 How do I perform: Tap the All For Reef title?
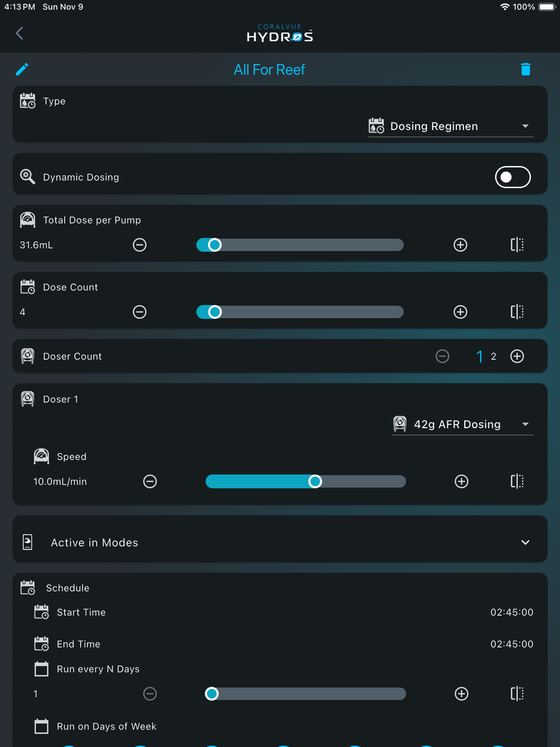[269, 70]
